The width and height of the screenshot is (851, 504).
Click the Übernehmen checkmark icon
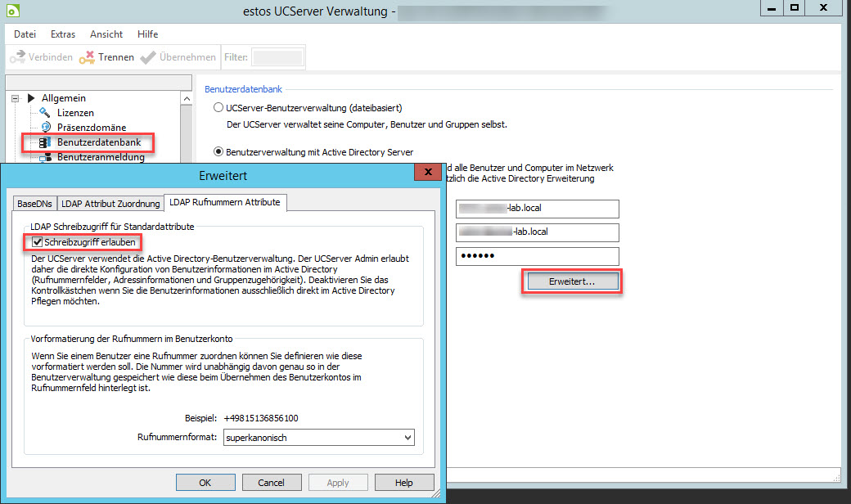click(x=148, y=57)
